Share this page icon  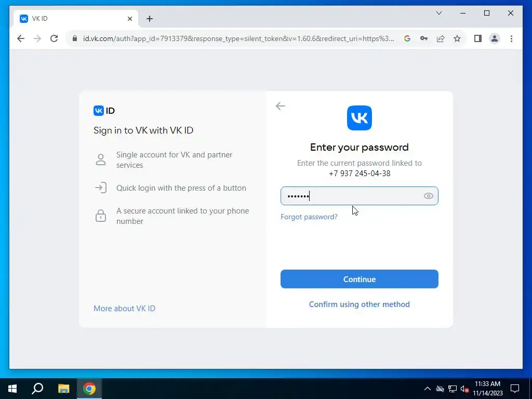(x=441, y=38)
